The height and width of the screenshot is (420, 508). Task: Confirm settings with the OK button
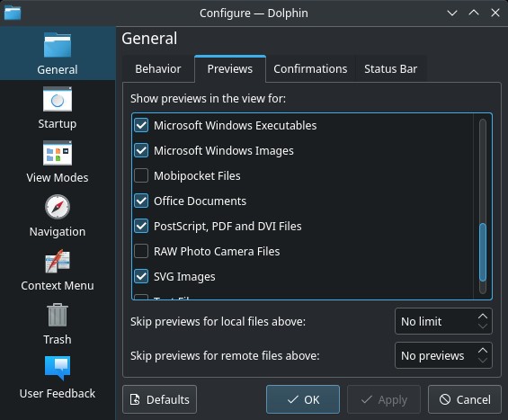coord(303,399)
